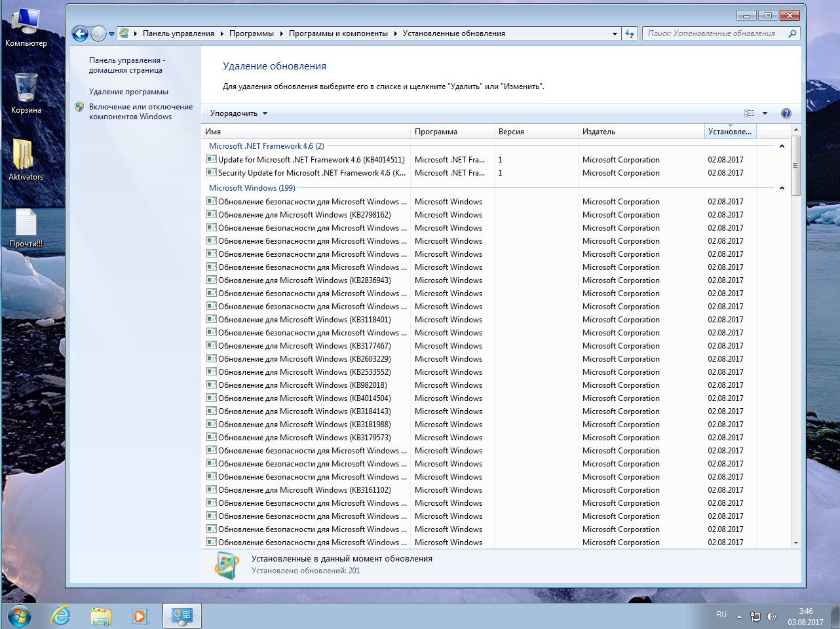The image size is (840, 629).
Task: Select 'Update for Microsoft .NET Framework 4.6 (KB4014511)'
Action: coord(311,160)
